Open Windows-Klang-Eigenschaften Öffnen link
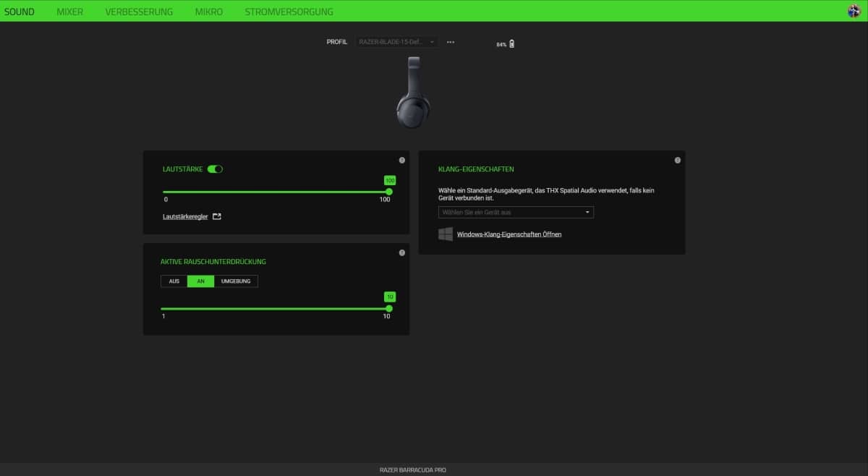 (509, 234)
